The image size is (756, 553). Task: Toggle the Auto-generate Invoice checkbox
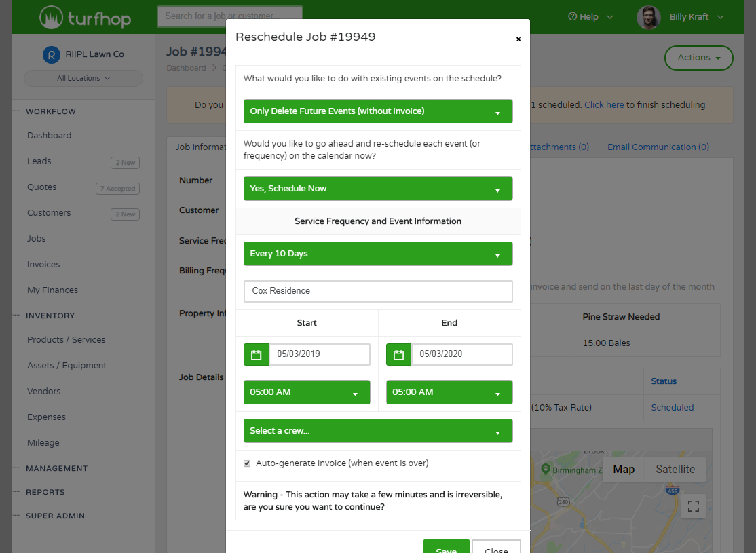[247, 463]
